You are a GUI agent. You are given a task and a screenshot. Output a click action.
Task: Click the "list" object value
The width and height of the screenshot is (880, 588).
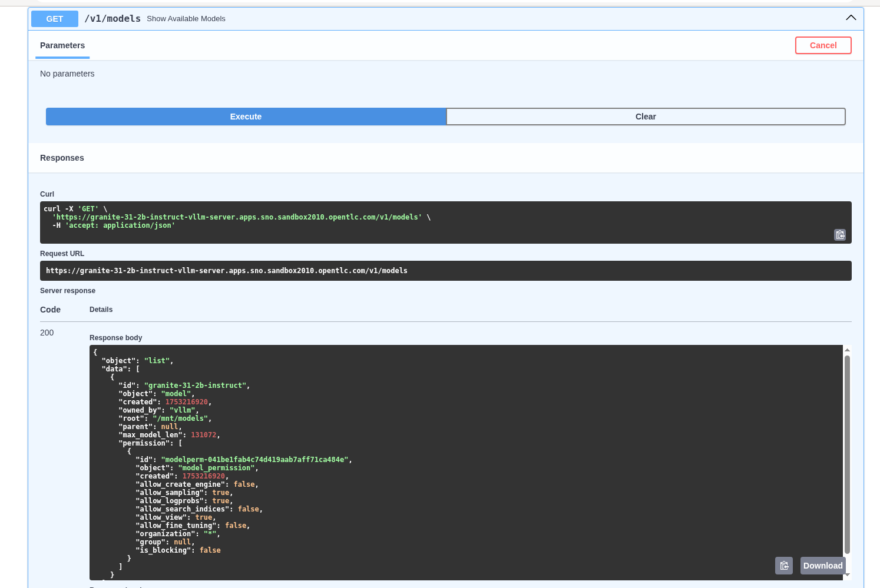pos(157,361)
